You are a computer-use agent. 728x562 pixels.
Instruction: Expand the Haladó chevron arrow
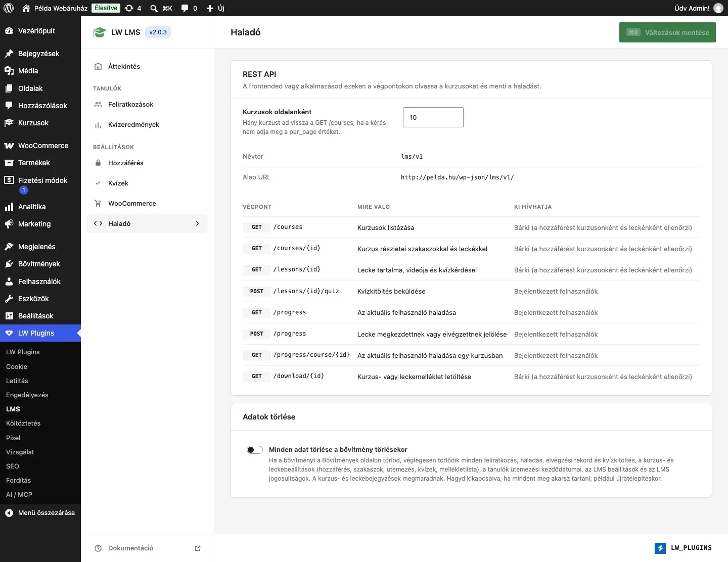point(197,223)
